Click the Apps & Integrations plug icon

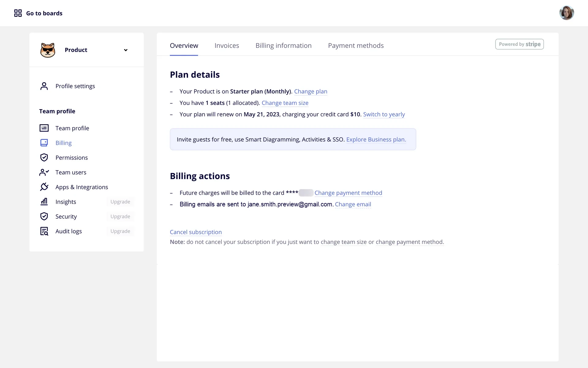tap(44, 187)
